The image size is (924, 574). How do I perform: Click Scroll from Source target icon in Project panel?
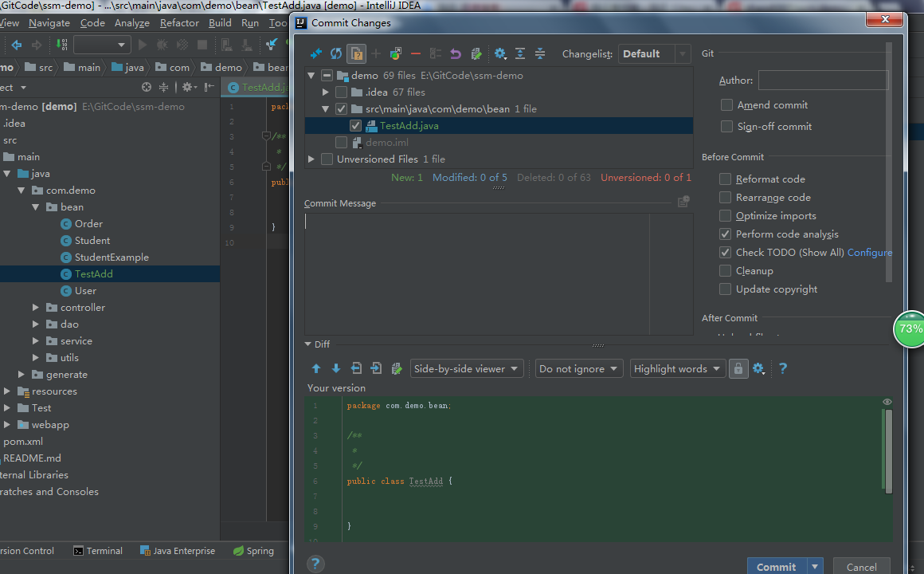pos(147,88)
